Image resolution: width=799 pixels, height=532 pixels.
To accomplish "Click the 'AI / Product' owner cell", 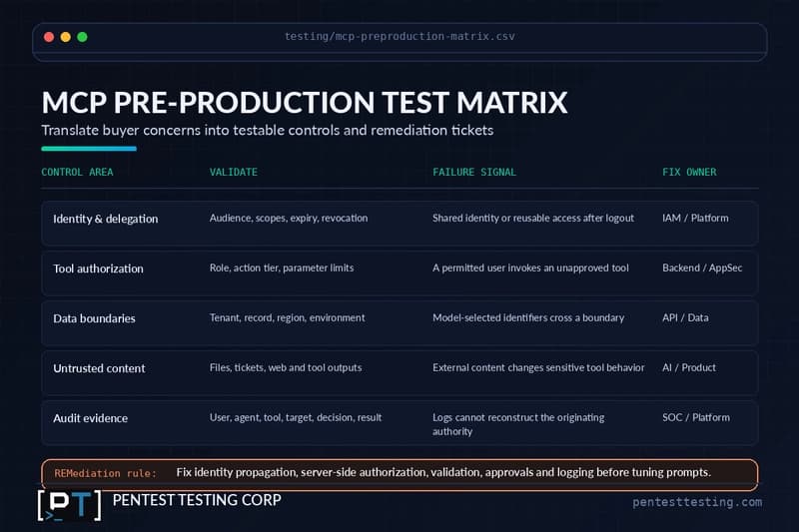I will click(689, 367).
